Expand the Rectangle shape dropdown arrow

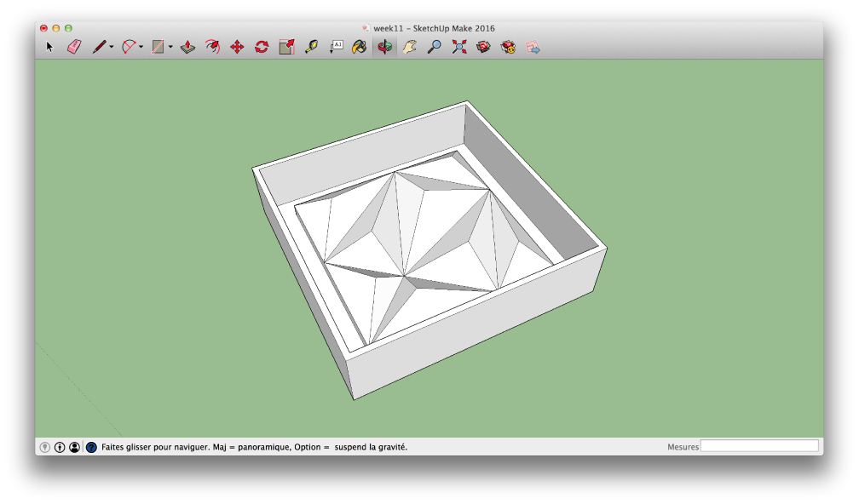(x=170, y=47)
